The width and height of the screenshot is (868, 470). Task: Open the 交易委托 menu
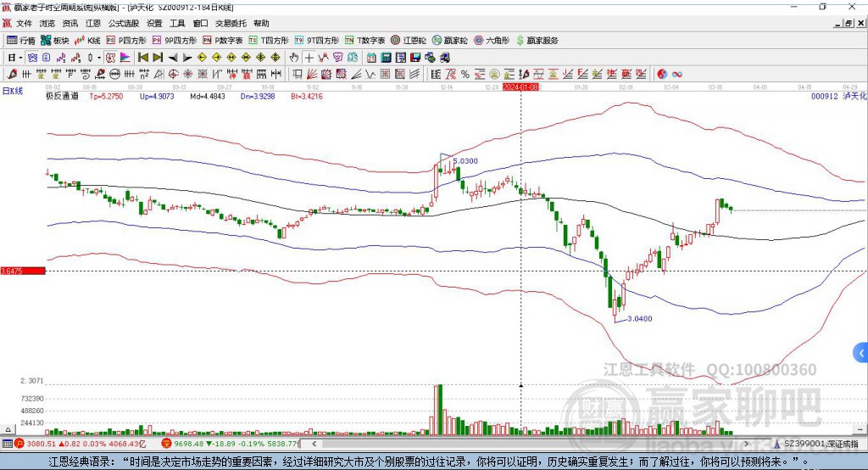point(231,23)
